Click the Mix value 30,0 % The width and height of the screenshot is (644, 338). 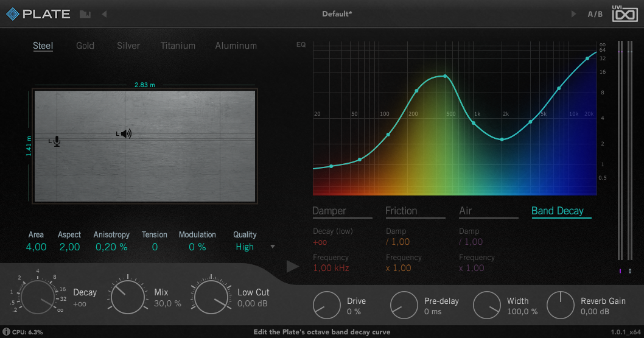[167, 303]
